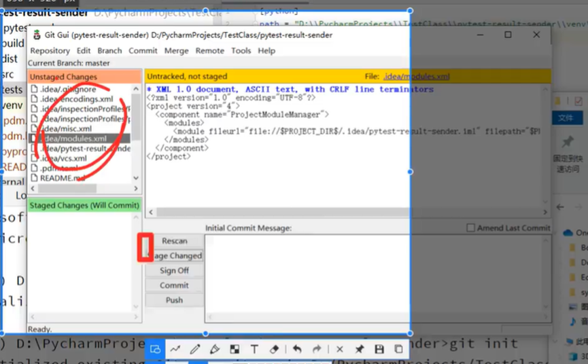Toggle the Amend Last Commit checkbox
588x364 pixels.
470,227
